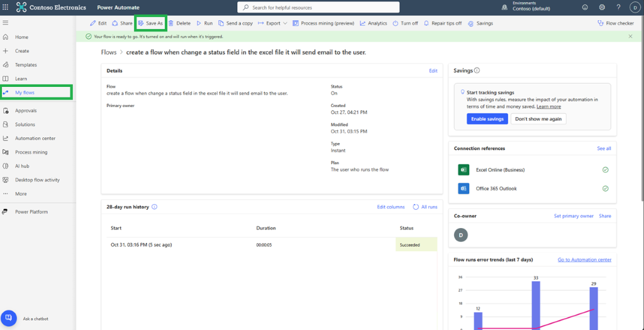Open the account avatar D
Viewport: 644px width, 330px height.
635,8
